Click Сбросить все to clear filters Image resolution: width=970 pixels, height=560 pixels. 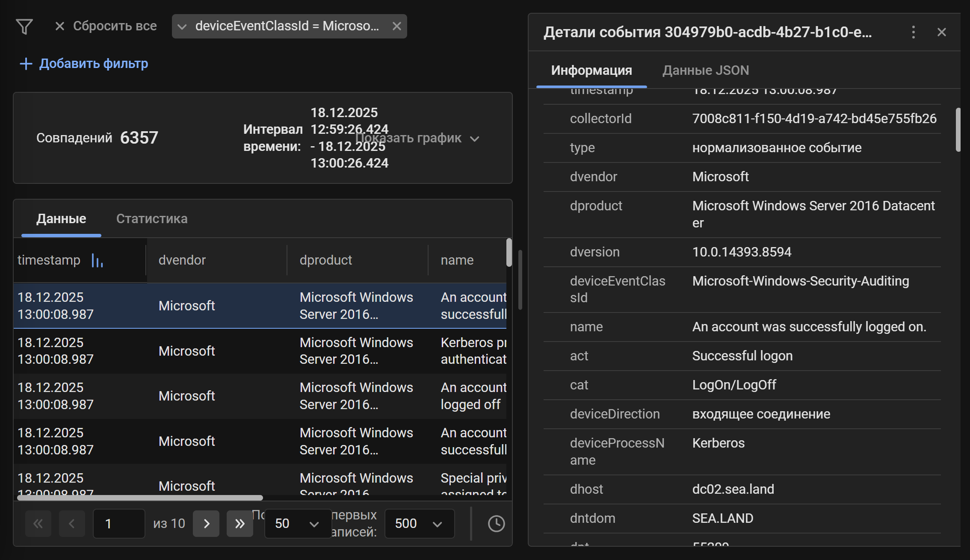(115, 26)
